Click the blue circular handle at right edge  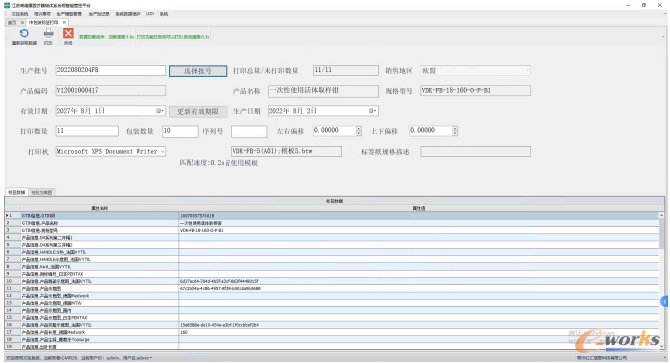pos(664,302)
